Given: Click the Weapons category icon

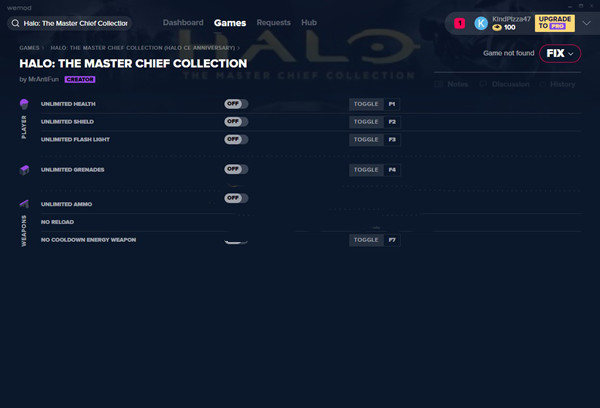Looking at the screenshot, I should 24,204.
